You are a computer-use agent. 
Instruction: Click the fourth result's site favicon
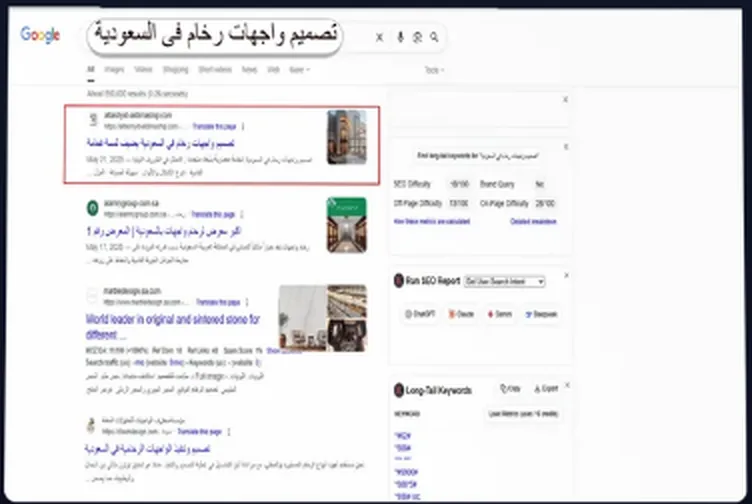pyautogui.click(x=91, y=425)
